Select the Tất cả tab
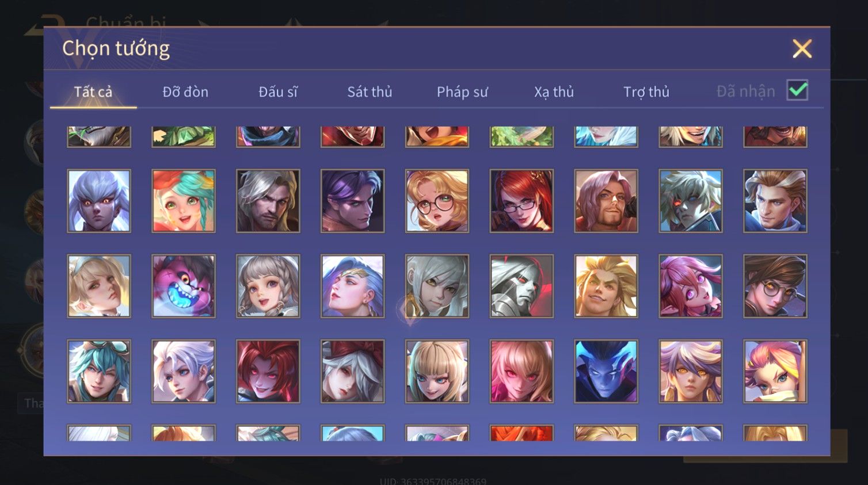 [x=93, y=91]
